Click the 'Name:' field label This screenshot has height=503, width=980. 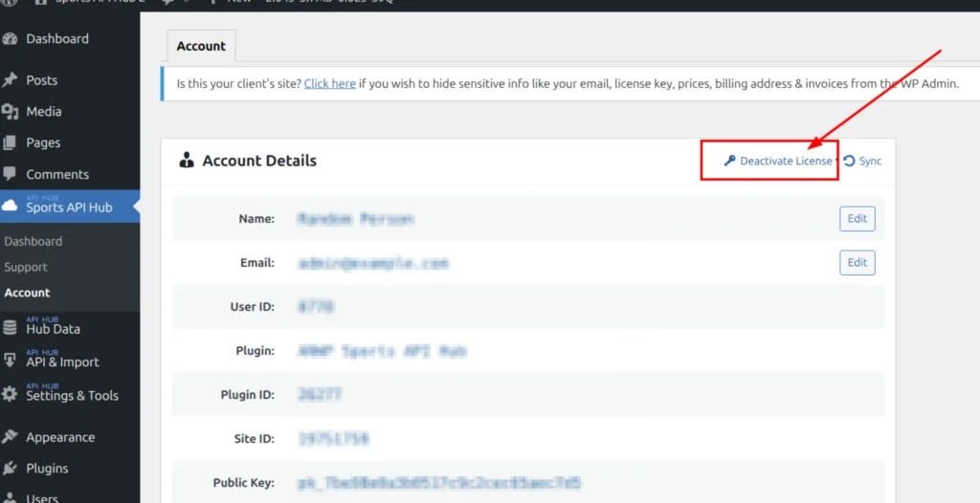(256, 219)
